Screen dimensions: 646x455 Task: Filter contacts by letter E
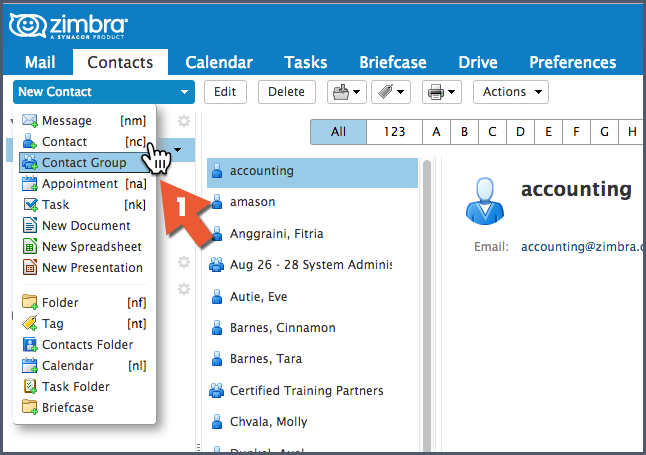tap(548, 132)
